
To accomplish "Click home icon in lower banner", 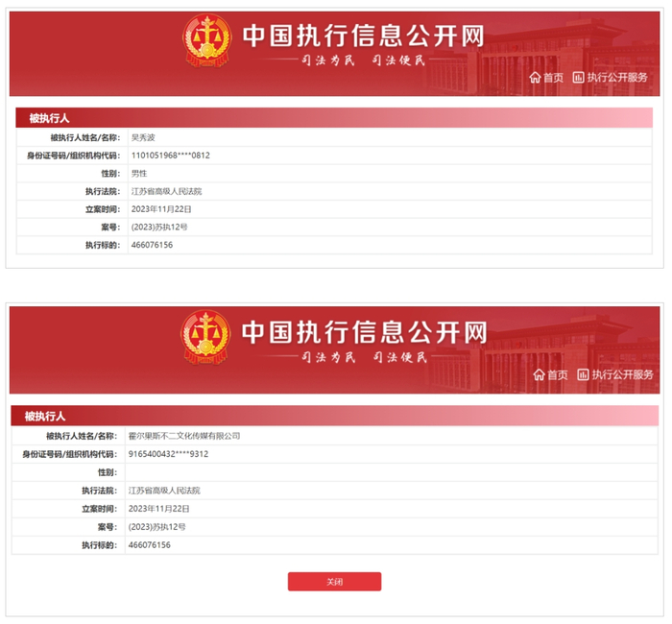I will (x=540, y=375).
